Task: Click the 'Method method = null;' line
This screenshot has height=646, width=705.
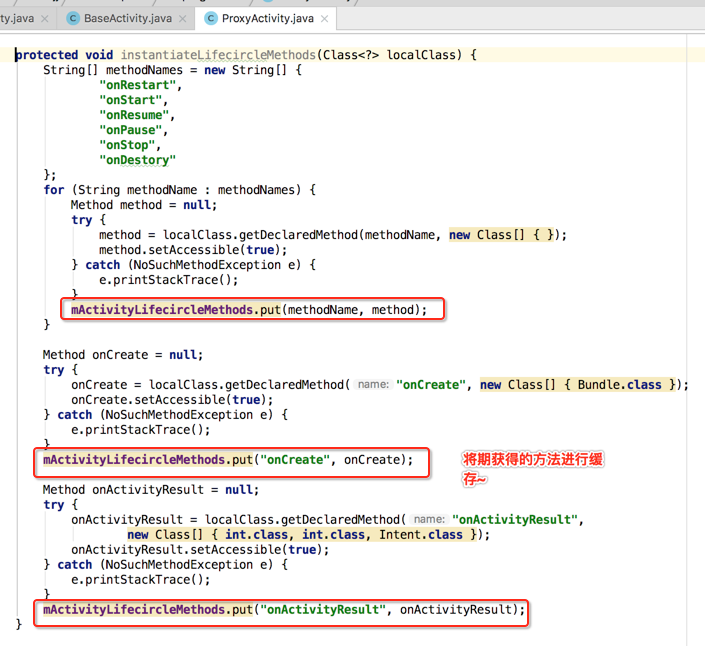Action: (x=144, y=205)
